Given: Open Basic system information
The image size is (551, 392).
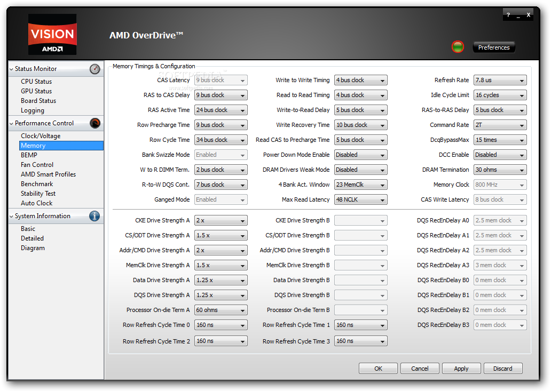Looking at the screenshot, I should point(28,229).
